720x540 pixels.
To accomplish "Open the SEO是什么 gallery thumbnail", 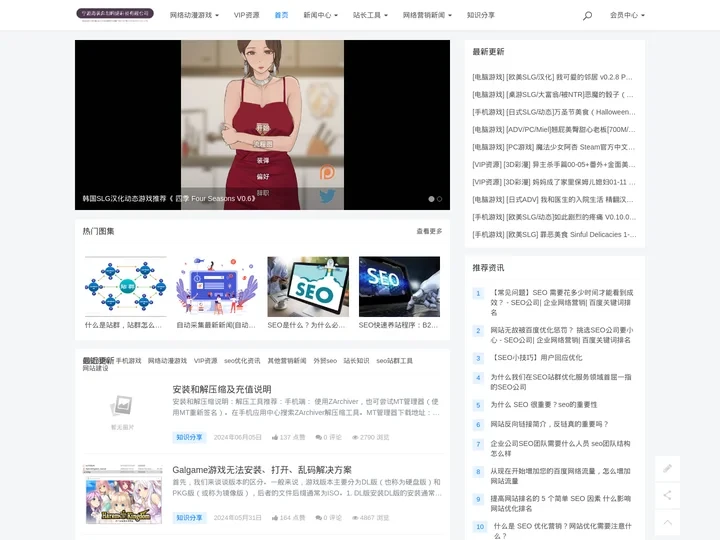I will pos(308,286).
